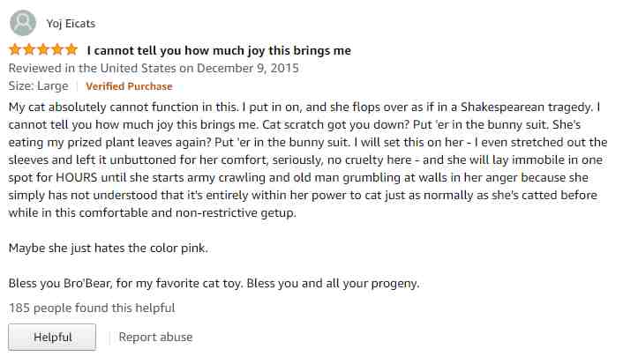This screenshot has height=364, width=623.
Task: Click the reviewer's gray profile avatar
Action: coord(23,23)
